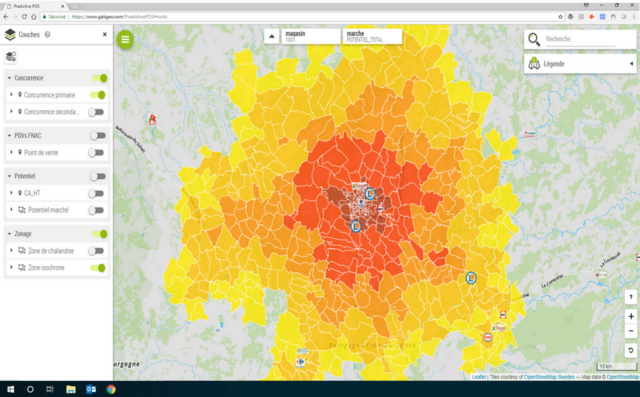Select the Predictive POS browser tab
Screen dimensions: 640x397
click(36, 6)
